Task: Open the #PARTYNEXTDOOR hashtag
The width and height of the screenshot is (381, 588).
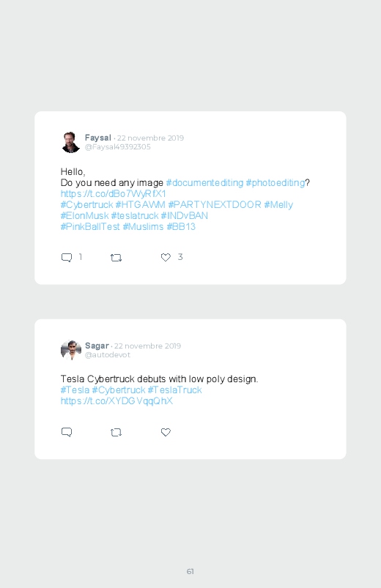Action: point(215,205)
